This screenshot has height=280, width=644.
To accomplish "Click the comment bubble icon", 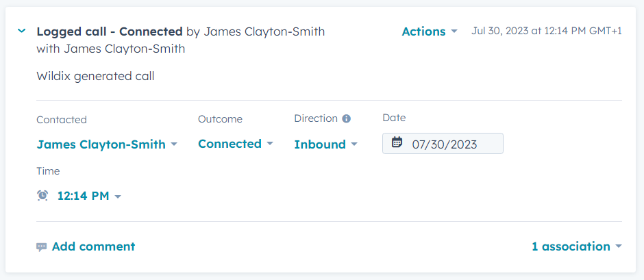I will tap(42, 247).
